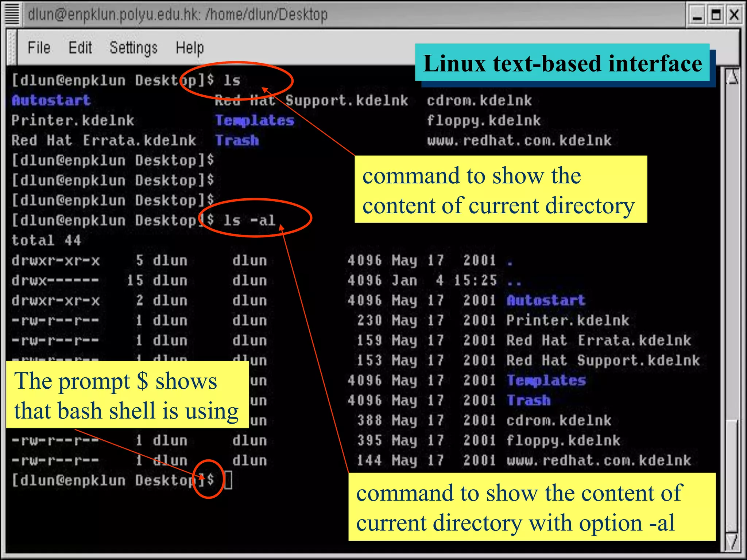Select Red Hat Errata.kdelnk in first listing
747x560 pixels.
(x=104, y=140)
